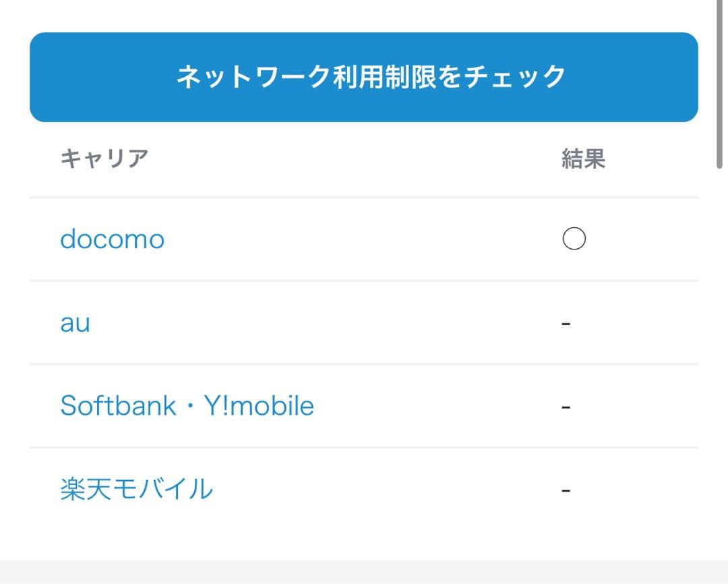Image resolution: width=728 pixels, height=584 pixels.
Task: Click the gray footer strip at the bottom
Action: tap(364, 572)
